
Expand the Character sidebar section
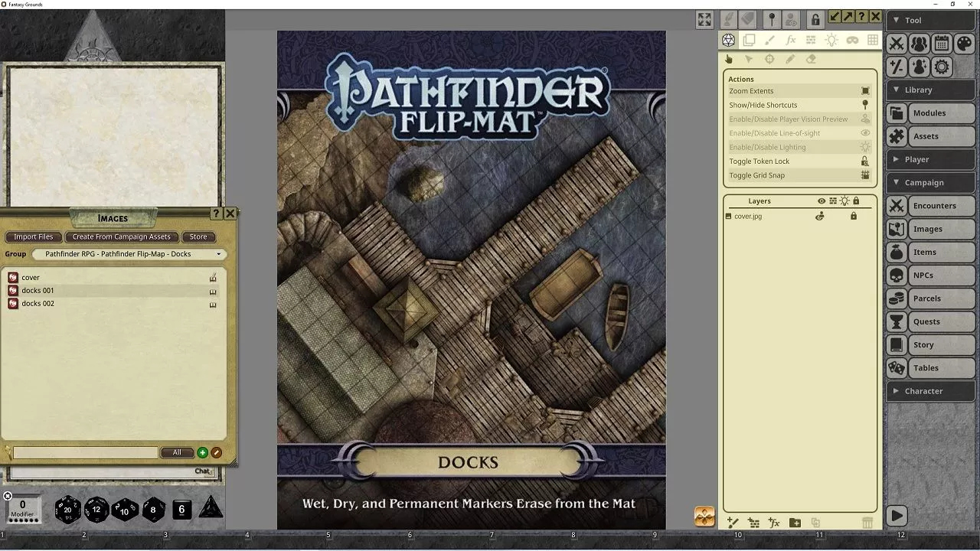point(932,391)
